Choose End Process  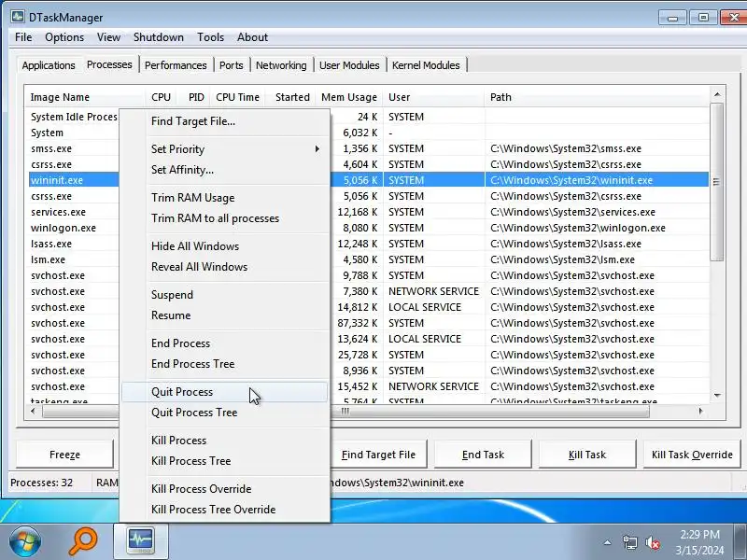click(x=225, y=343)
